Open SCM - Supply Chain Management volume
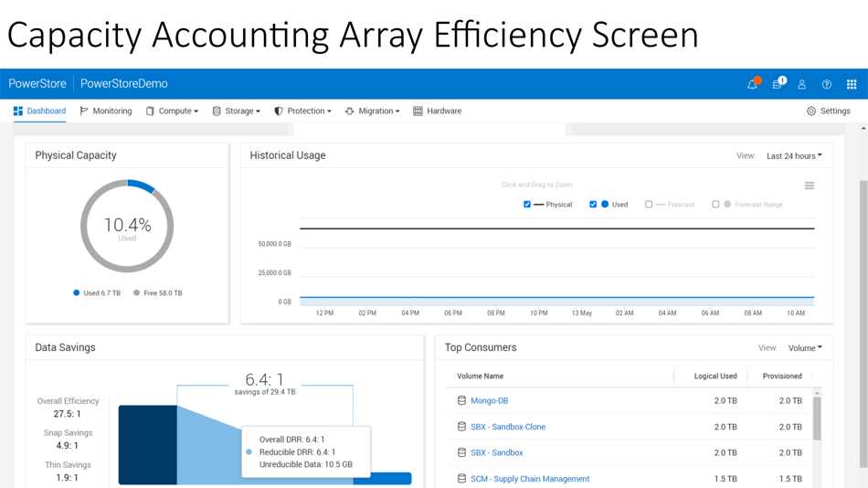868x488 pixels. pyautogui.click(x=530, y=479)
